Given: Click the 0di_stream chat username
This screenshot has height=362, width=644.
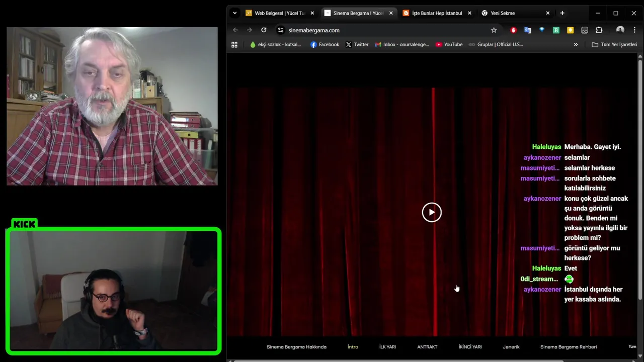Looking at the screenshot, I should [x=539, y=279].
